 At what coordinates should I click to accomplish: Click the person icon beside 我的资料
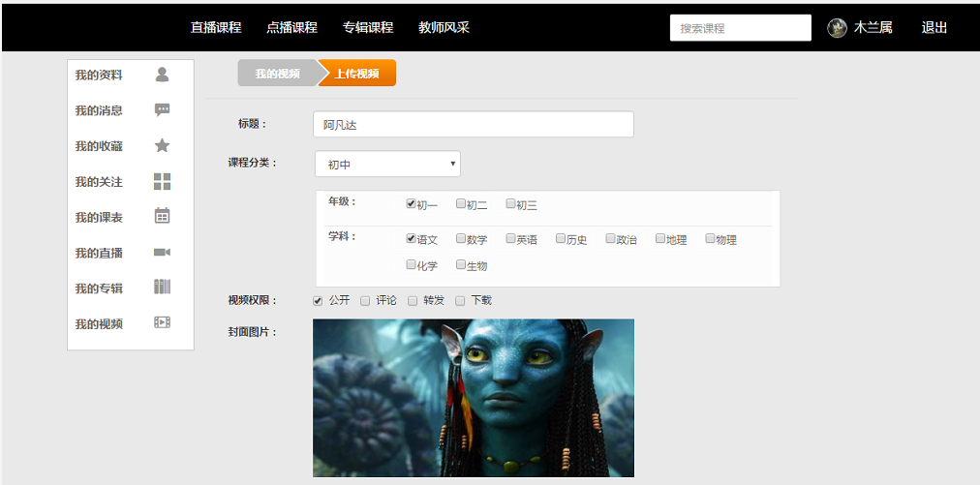tap(162, 75)
